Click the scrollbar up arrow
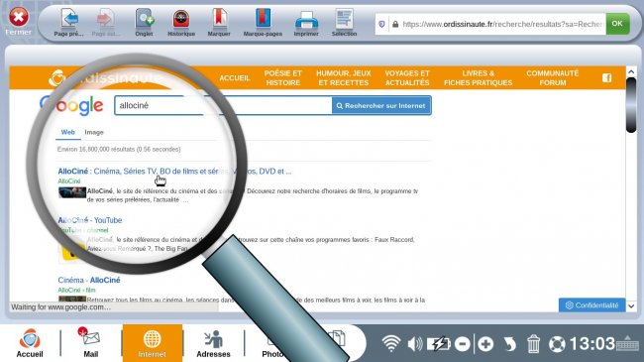The width and height of the screenshot is (644, 362). pyautogui.click(x=631, y=72)
